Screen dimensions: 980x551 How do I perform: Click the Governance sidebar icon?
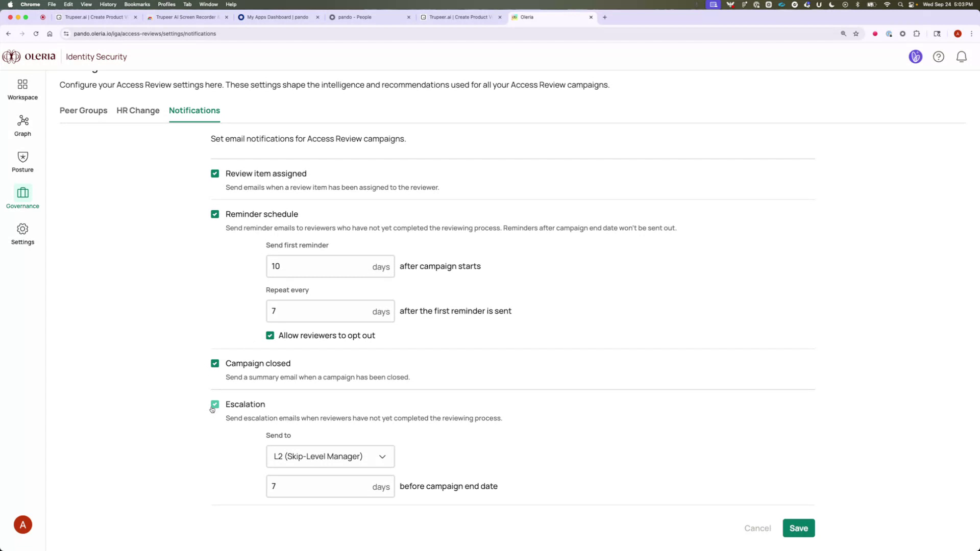pyautogui.click(x=22, y=197)
